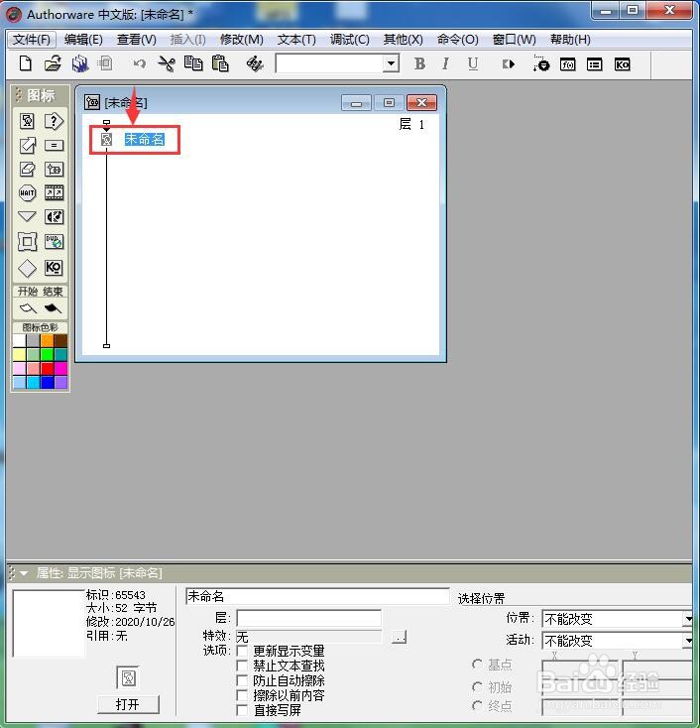Toggle Italic text formatting
700x728 pixels.
pos(445,63)
